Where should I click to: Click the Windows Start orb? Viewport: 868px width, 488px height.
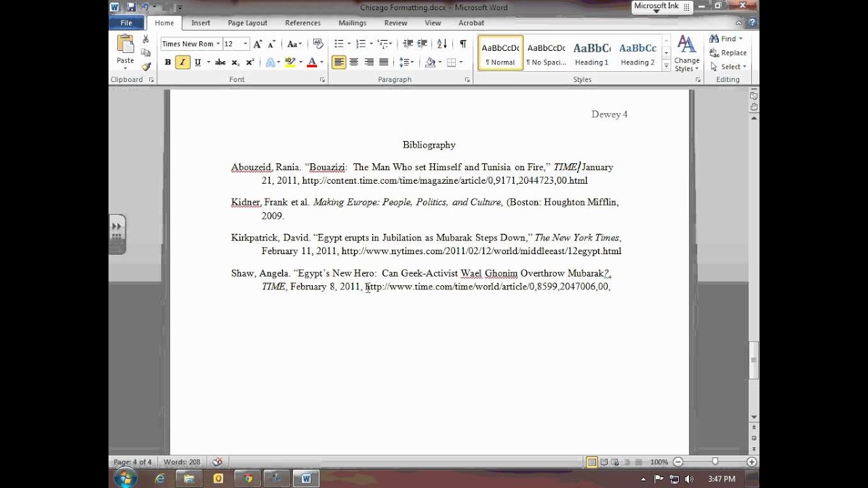pyautogui.click(x=125, y=479)
